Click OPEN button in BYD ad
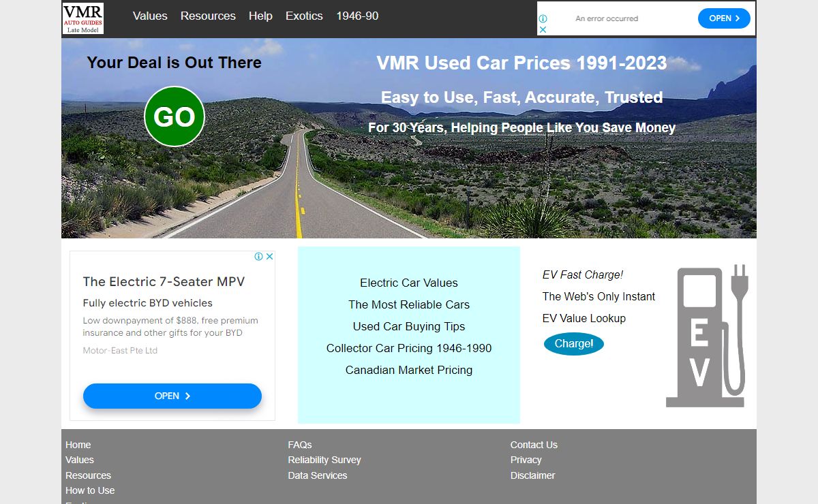Image resolution: width=818 pixels, height=504 pixels. [x=172, y=396]
